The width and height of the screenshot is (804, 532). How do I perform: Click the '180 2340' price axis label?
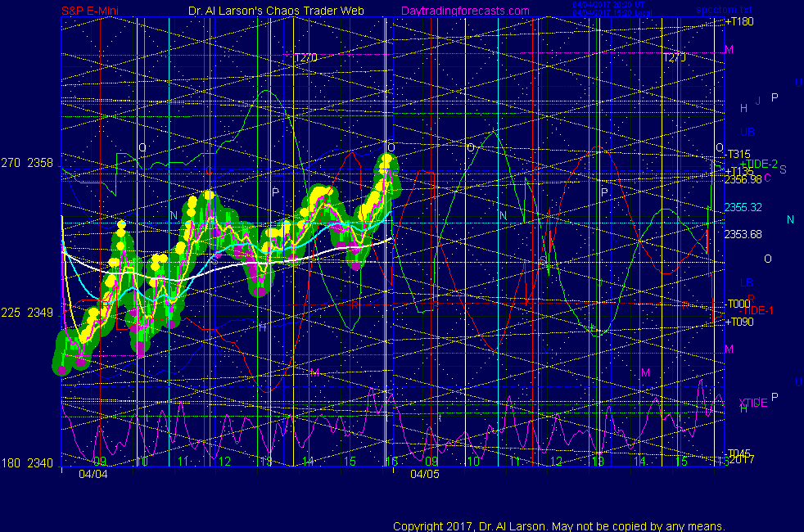coord(27,463)
